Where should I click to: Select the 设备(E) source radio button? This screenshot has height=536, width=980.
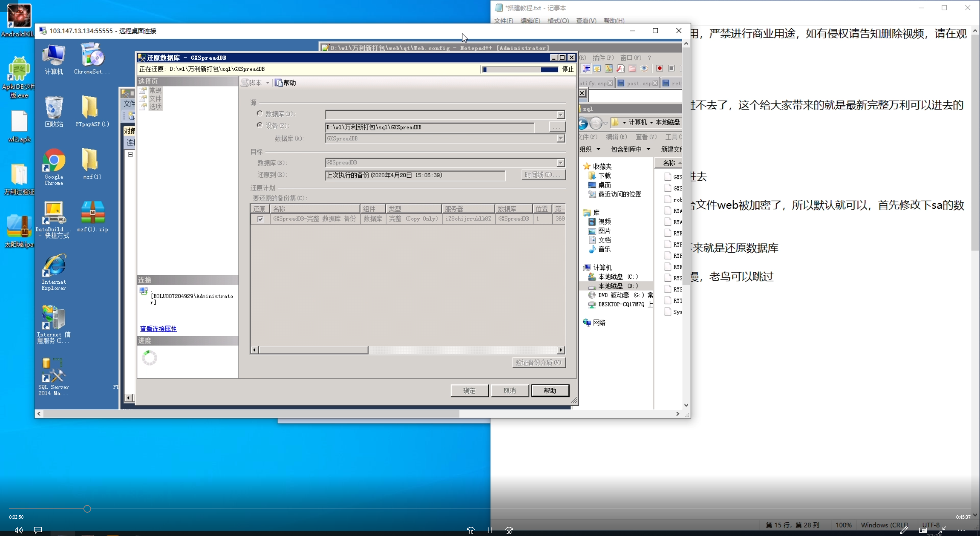pos(260,125)
